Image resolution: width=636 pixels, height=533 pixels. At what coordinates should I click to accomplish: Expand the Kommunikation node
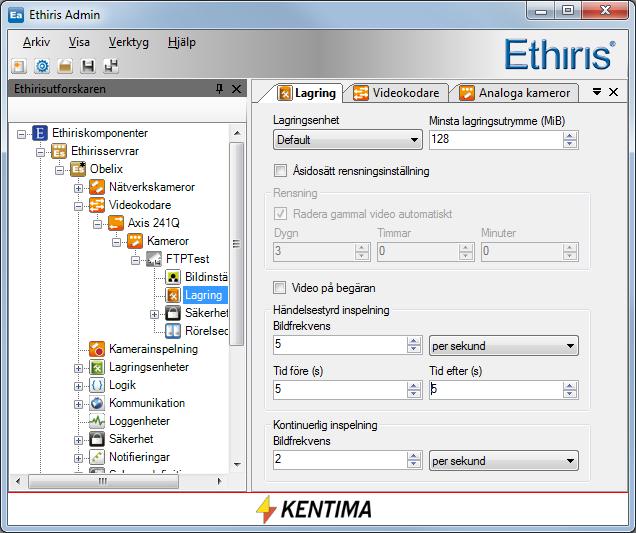78,404
